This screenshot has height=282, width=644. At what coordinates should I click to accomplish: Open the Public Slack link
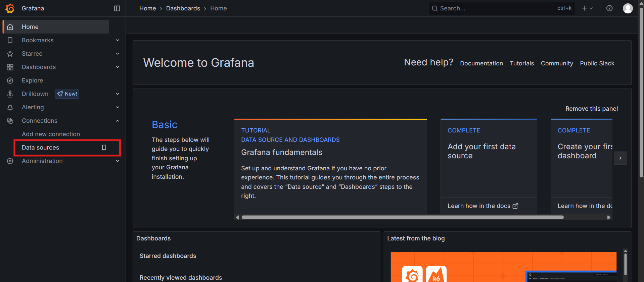[x=597, y=63]
